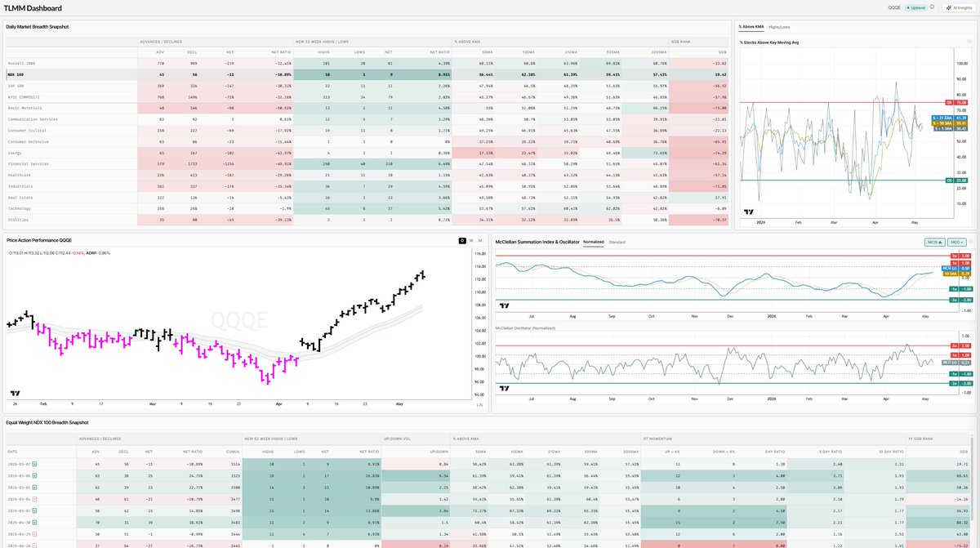Select the NDX 100 row
The height and width of the screenshot is (548, 980).
coord(367,74)
